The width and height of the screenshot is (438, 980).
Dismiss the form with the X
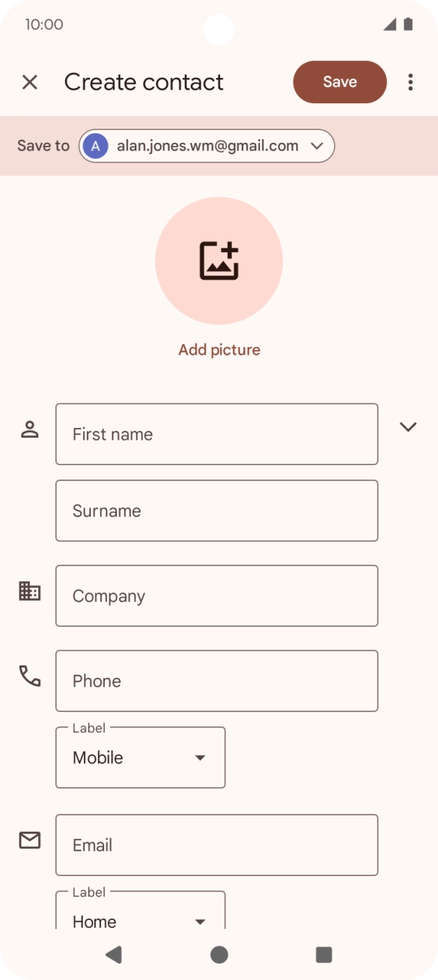(29, 82)
